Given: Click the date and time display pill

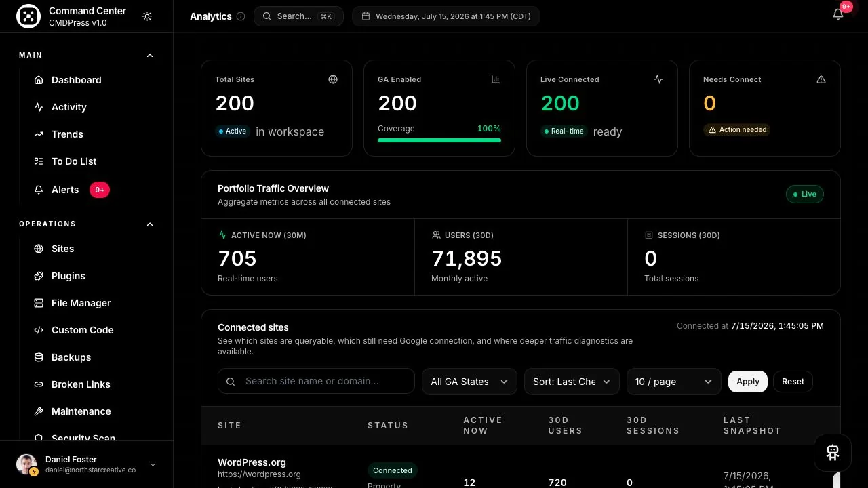Looking at the screenshot, I should point(446,16).
